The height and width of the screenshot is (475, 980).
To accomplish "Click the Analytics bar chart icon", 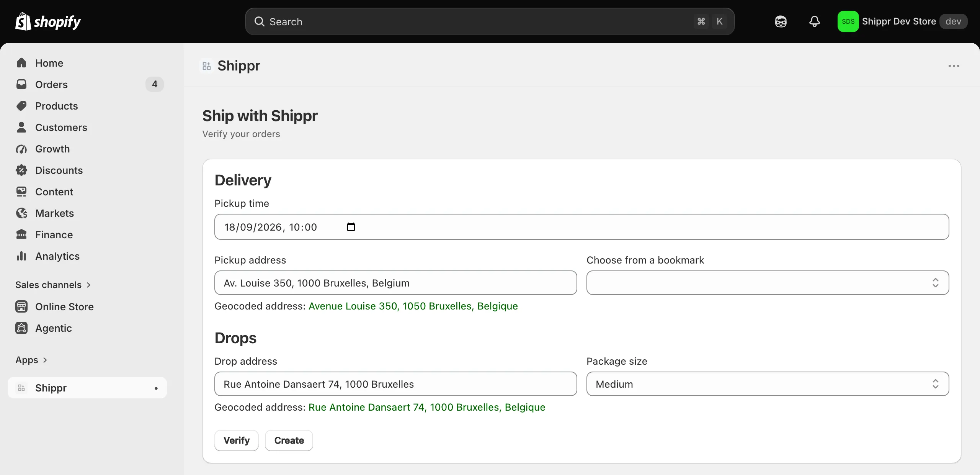I will [x=21, y=256].
